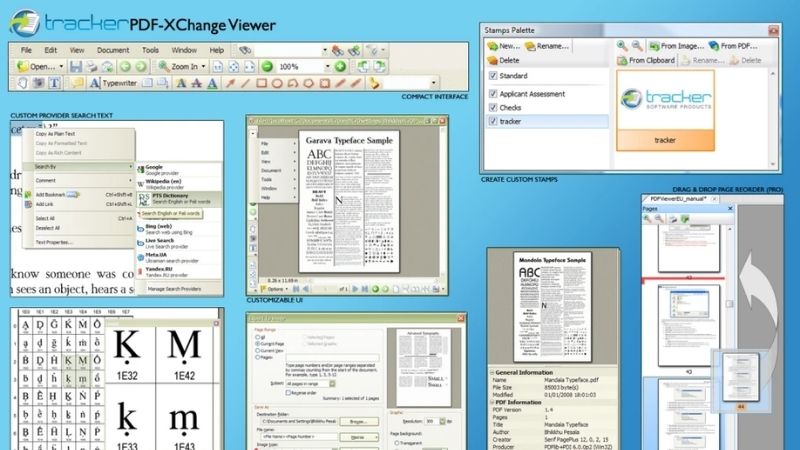
Task: Click the Print icon in compact toolbar
Action: tap(91, 66)
